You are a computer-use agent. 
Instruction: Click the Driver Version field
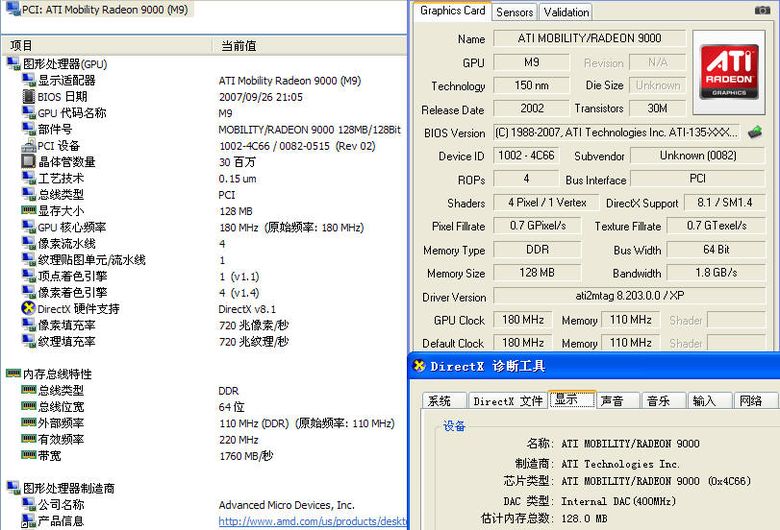(629, 296)
